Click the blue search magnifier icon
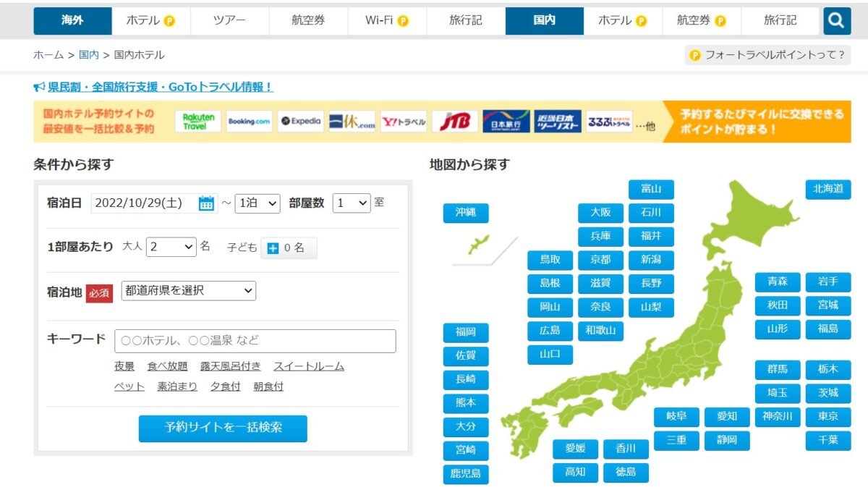The image size is (868, 503). point(837,20)
